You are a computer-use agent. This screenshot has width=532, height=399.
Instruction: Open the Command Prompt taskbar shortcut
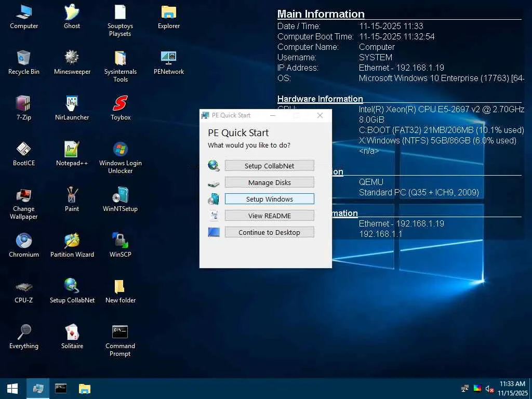click(x=61, y=389)
